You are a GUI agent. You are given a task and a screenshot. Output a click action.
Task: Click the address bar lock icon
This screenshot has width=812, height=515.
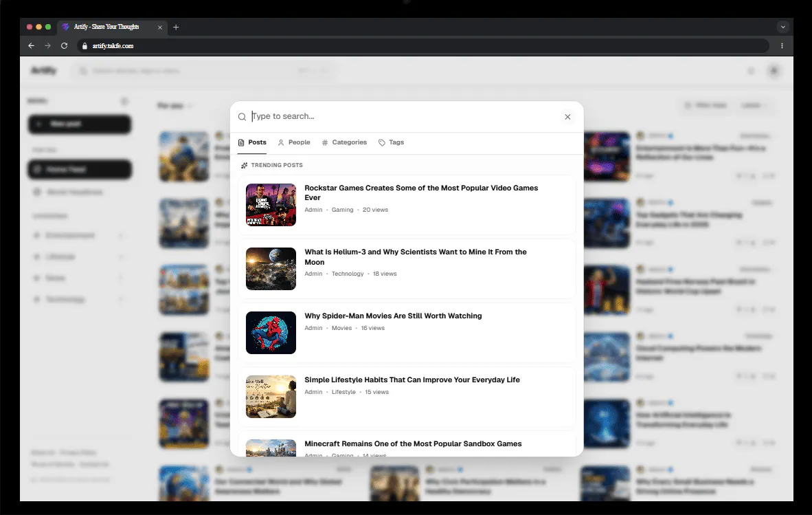tap(85, 46)
